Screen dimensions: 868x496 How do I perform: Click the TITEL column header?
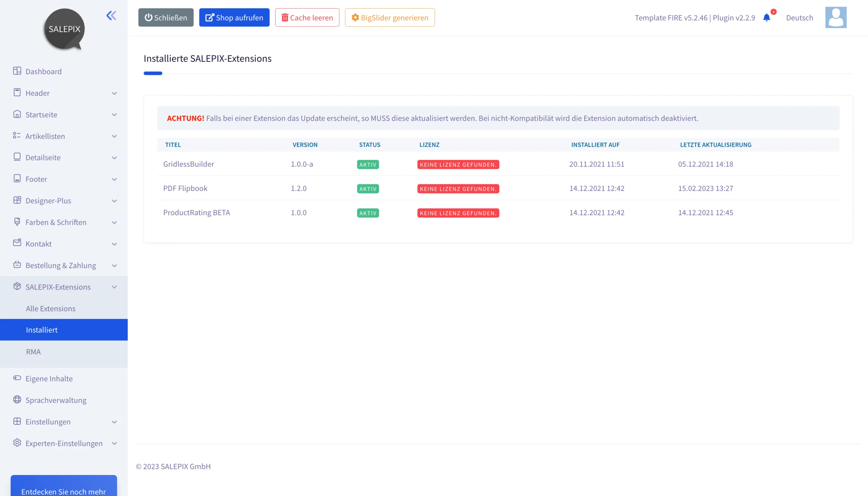tap(173, 145)
